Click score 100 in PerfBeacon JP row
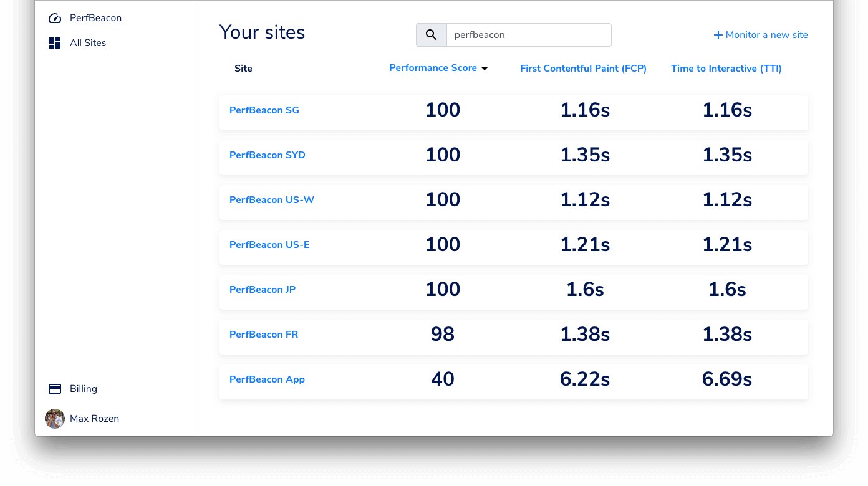Image resolution: width=868 pixels, height=486 pixels. tap(443, 289)
